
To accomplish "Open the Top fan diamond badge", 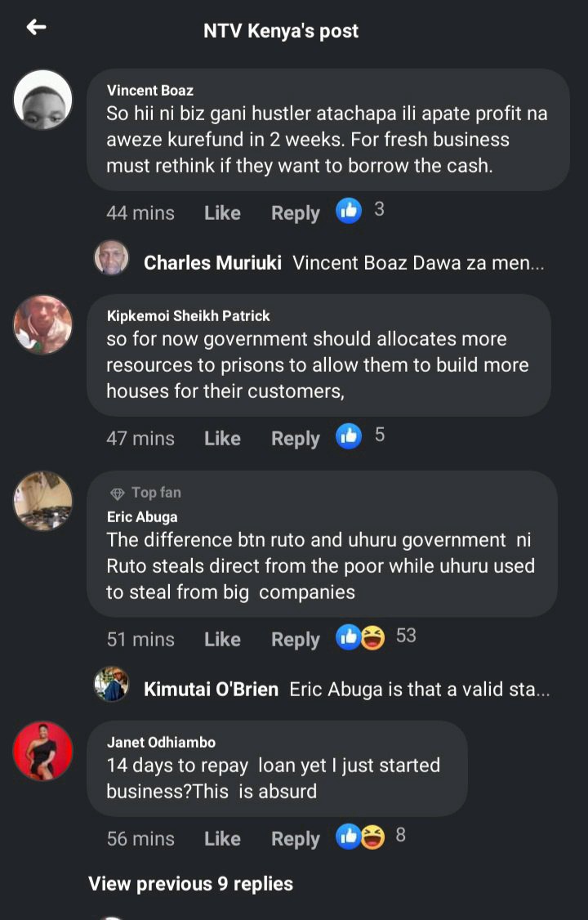I will click(118, 493).
